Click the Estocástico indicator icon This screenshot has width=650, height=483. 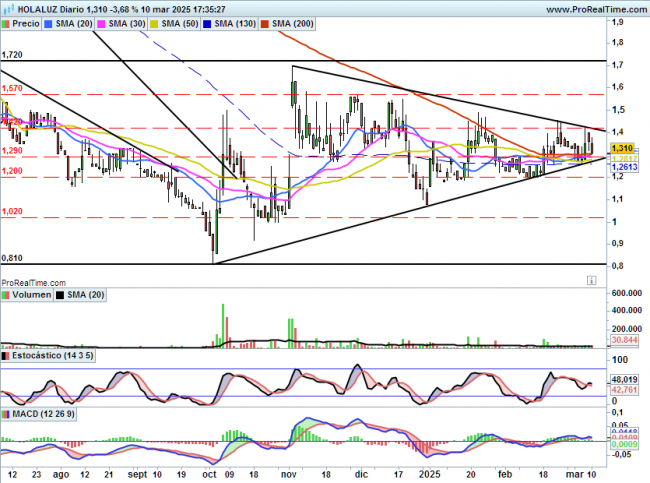(6, 355)
